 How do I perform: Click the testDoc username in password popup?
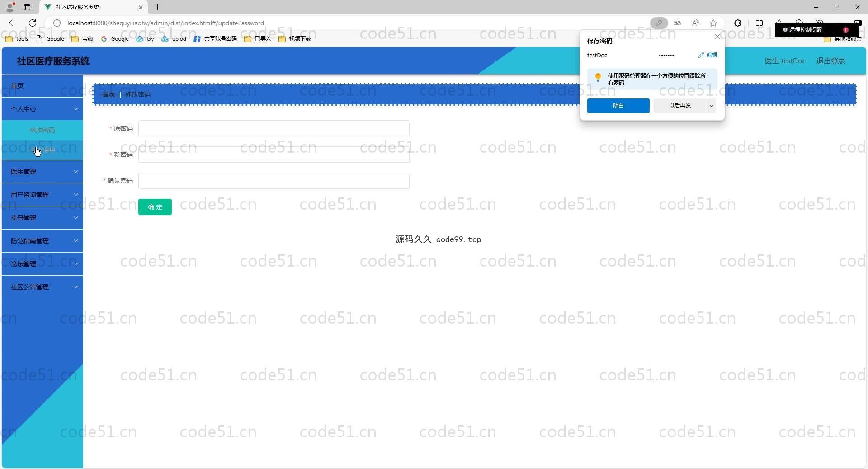[x=597, y=55]
